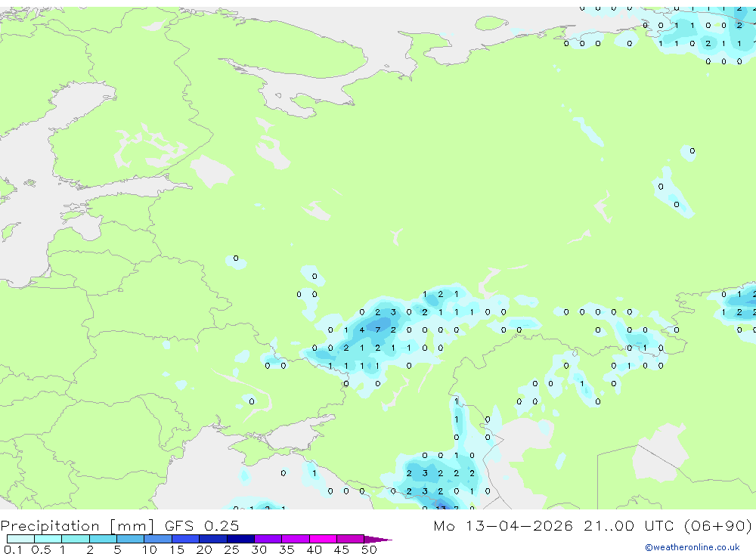Pick the 35 to 40 mm purple swatch

296,539
